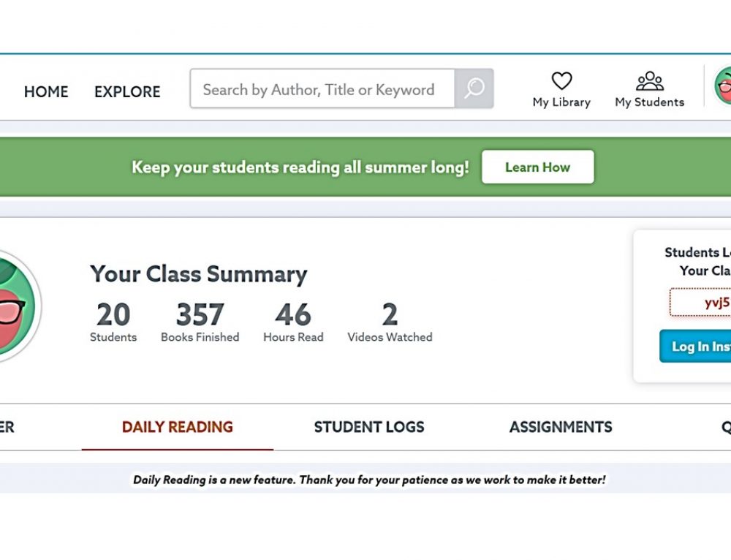Click the large class avatar with glasses

18,306
